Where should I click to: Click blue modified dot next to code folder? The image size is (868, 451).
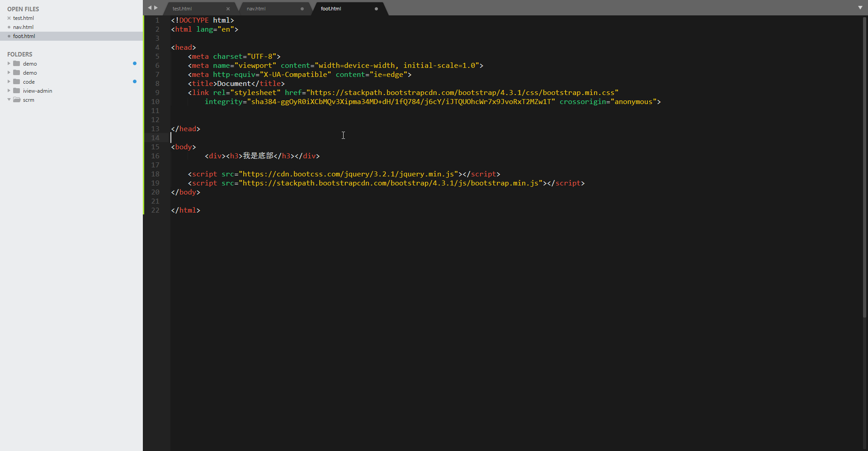pyautogui.click(x=135, y=81)
